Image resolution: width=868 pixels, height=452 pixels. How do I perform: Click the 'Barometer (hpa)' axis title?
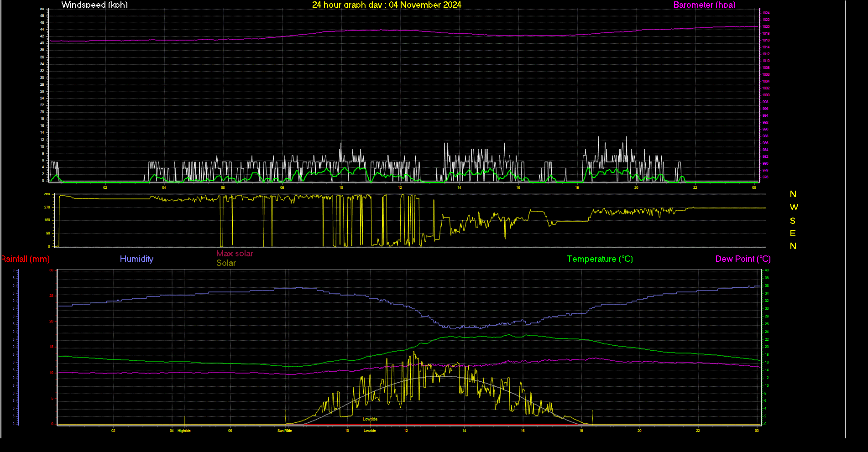[705, 5]
